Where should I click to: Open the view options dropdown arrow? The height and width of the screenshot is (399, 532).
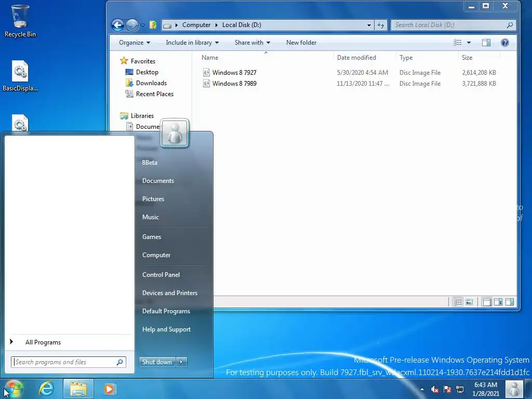coord(469,43)
